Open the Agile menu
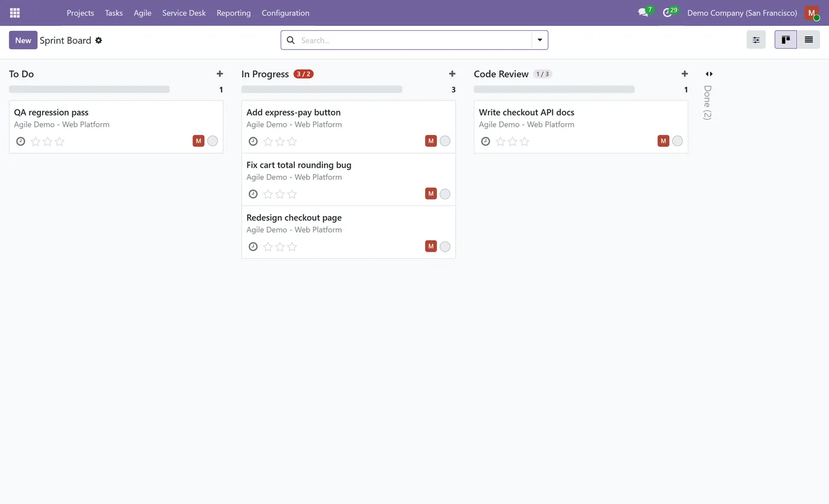829x504 pixels. point(143,12)
